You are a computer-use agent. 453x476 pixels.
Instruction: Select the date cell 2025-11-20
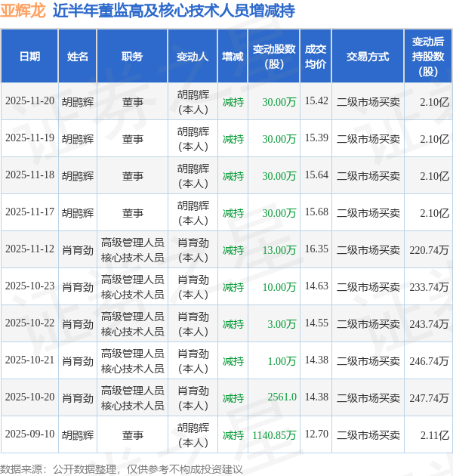[x=29, y=100]
